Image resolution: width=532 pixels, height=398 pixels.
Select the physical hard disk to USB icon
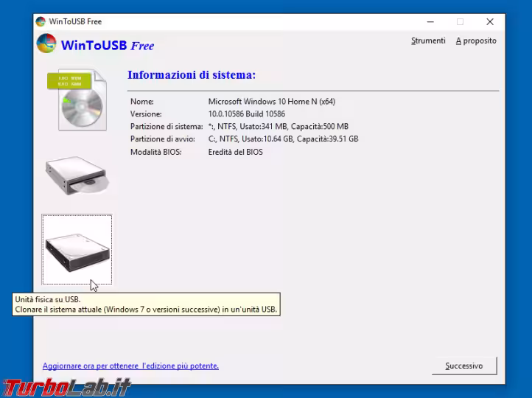click(77, 249)
